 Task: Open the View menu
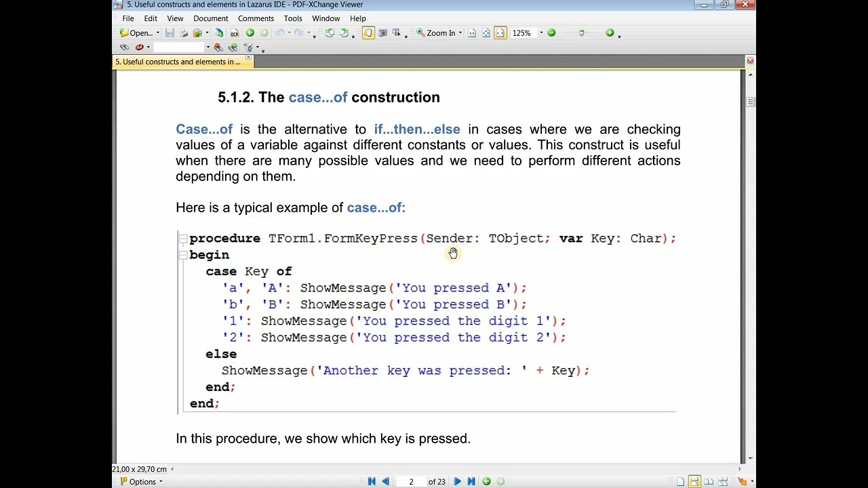coord(175,18)
